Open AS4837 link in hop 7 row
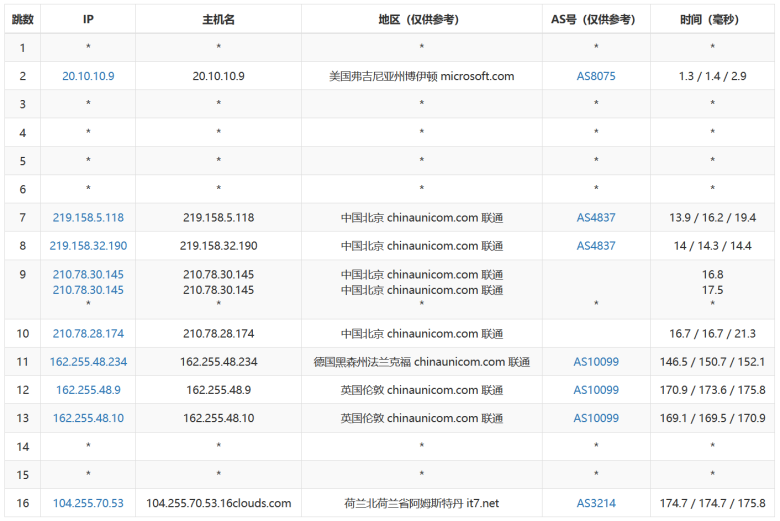 (x=596, y=218)
